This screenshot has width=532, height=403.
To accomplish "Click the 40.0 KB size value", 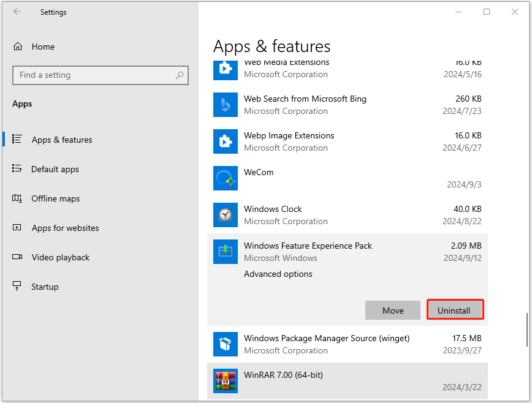I will [468, 209].
